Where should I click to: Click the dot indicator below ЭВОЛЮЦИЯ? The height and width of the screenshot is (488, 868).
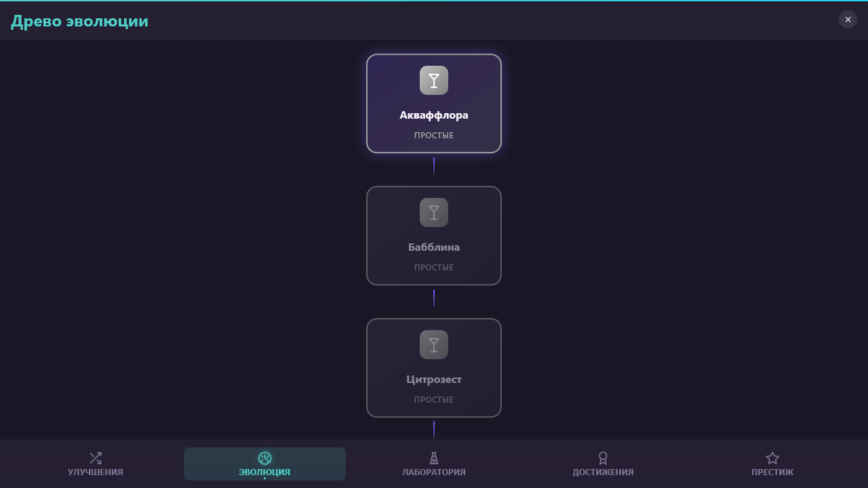[264, 479]
